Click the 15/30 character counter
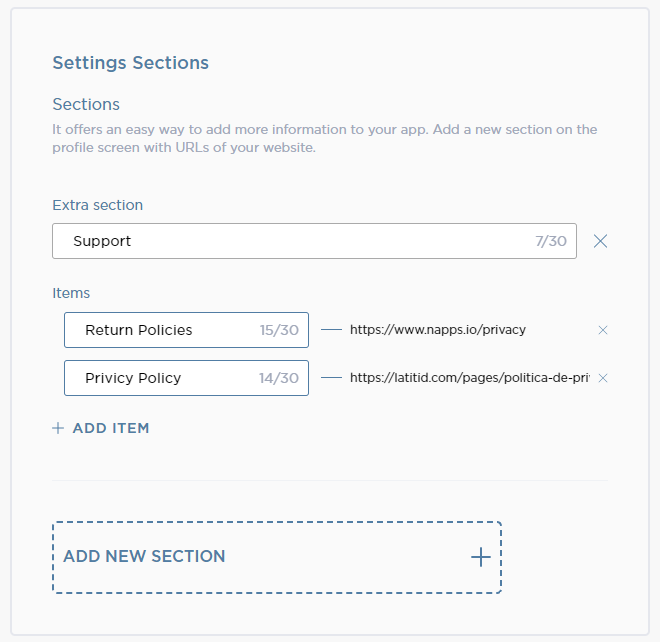This screenshot has height=642, width=660. click(279, 330)
